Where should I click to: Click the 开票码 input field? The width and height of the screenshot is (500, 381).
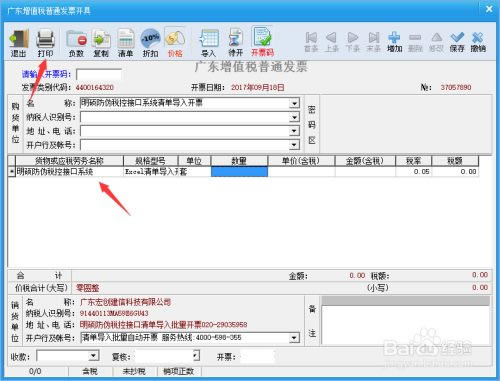pyautogui.click(x=99, y=74)
